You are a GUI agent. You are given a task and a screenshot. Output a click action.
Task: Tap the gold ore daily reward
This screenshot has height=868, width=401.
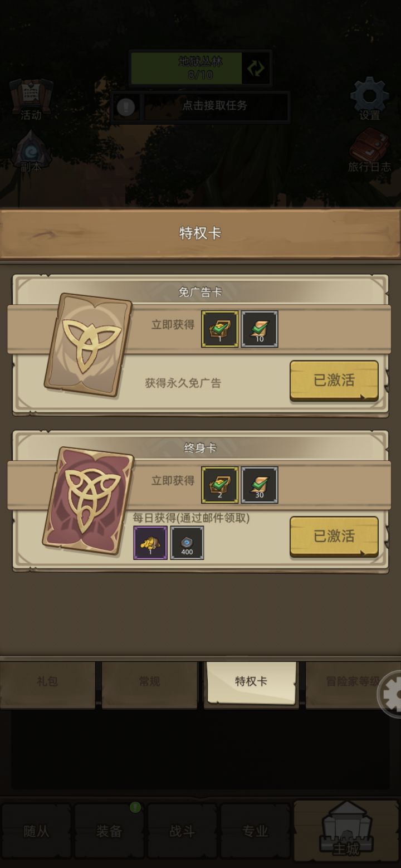[x=150, y=543]
